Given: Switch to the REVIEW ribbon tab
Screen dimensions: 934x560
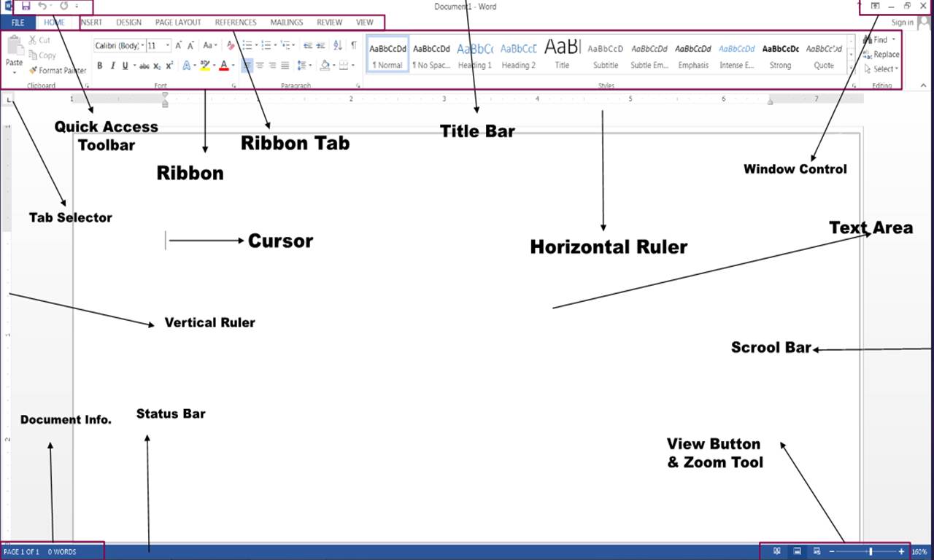Looking at the screenshot, I should (329, 23).
